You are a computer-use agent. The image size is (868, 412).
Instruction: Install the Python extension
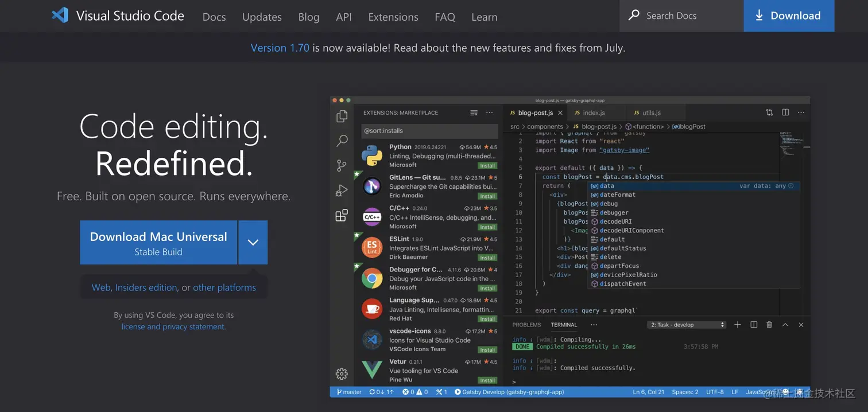[488, 165]
